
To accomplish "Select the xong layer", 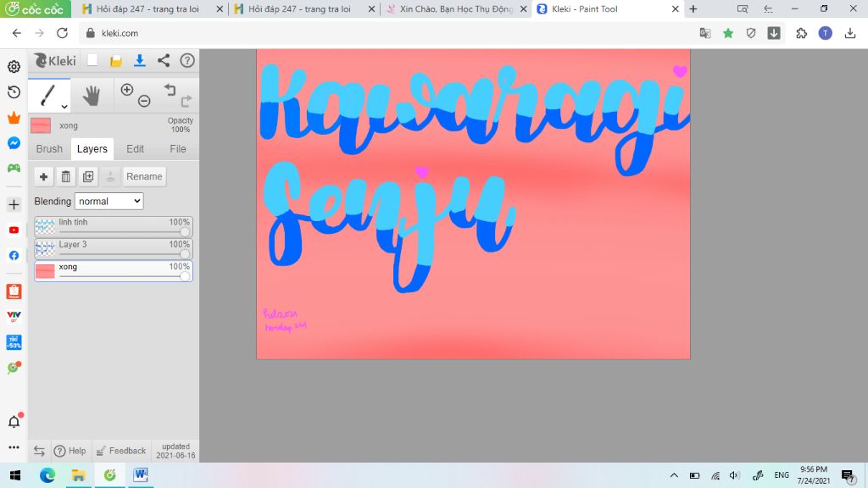I will pos(114,270).
